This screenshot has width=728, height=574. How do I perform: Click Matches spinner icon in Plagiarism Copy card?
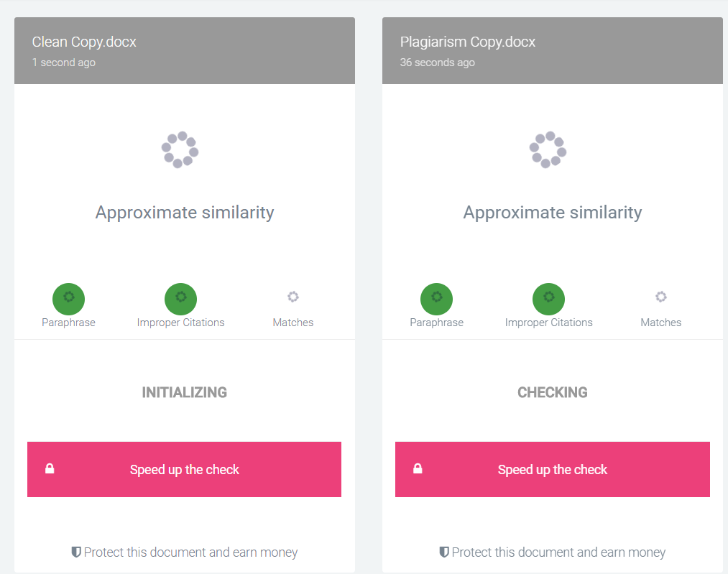(x=661, y=297)
